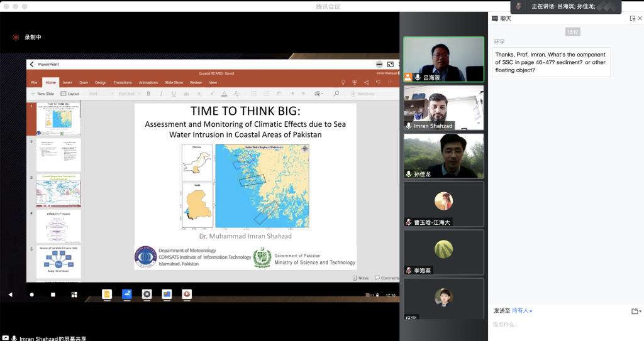Screen dimensions: 644x341
Task: Toggle the microphone on Imran Shahzad's video tile
Action: click(x=408, y=126)
